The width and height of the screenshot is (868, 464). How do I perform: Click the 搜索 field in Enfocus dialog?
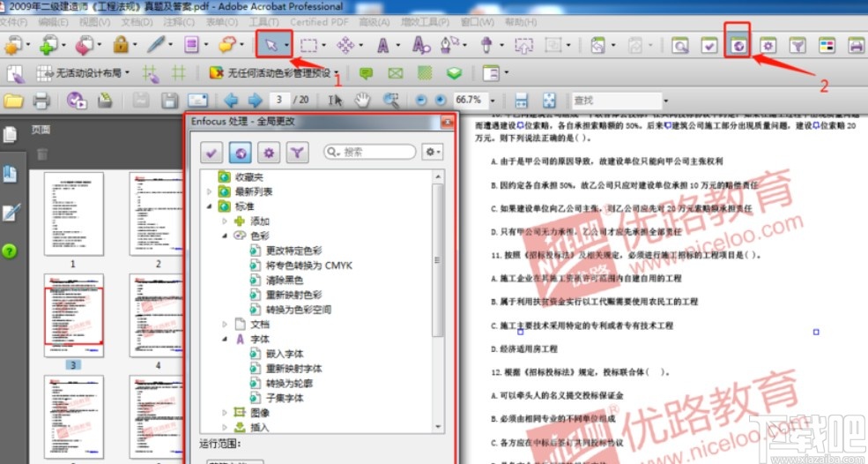370,152
